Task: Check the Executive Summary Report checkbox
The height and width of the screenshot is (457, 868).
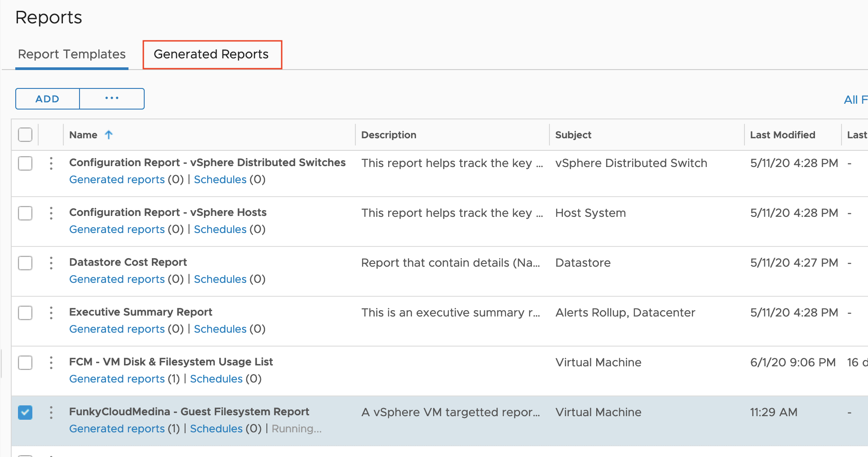Action: point(25,313)
